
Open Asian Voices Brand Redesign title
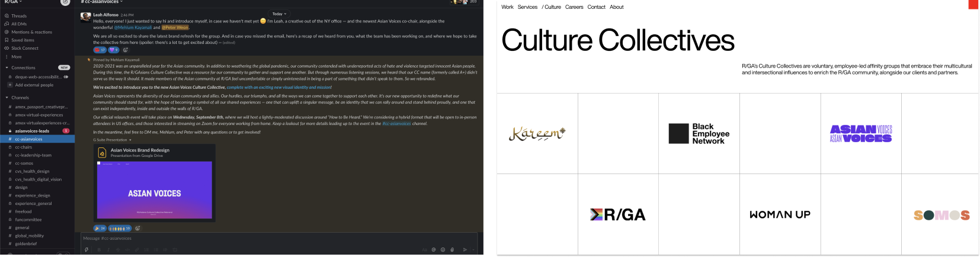[x=140, y=150]
